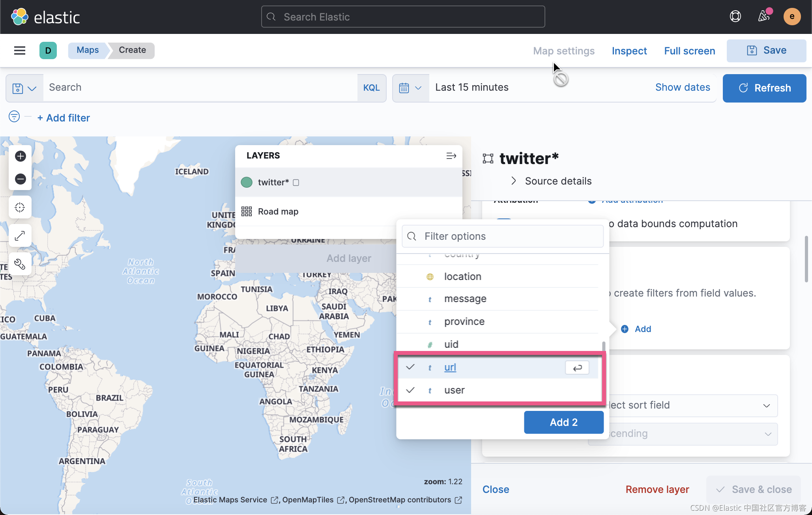Click the twitter* layer edit indicator
Viewport: 812px width, 515px height.
(x=296, y=183)
